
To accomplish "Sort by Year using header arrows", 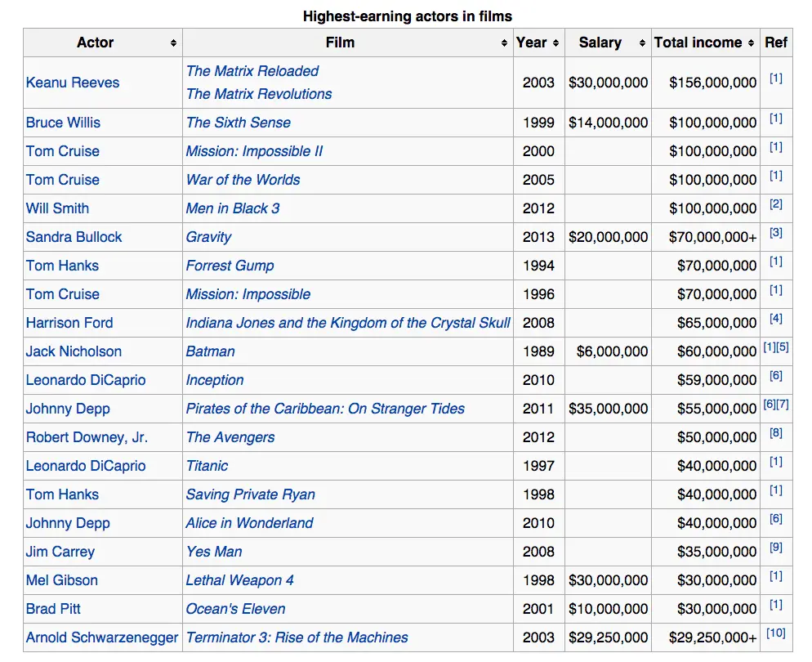I will click(555, 43).
